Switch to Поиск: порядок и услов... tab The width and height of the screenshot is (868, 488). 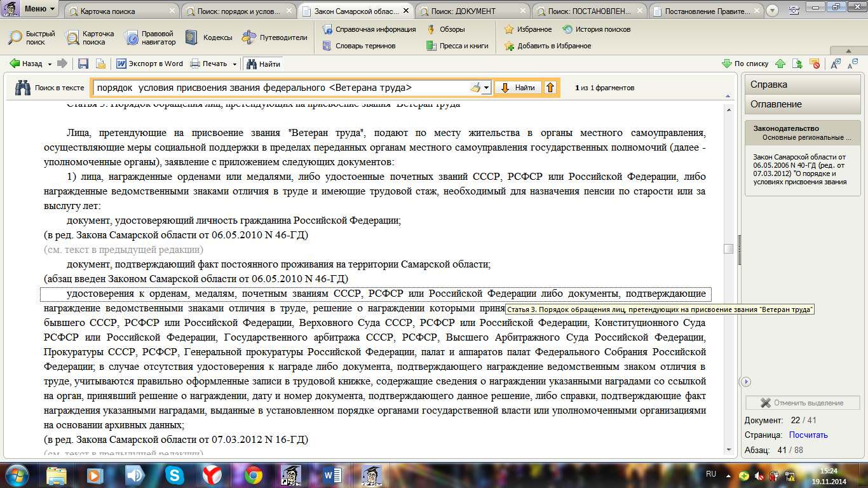tap(239, 11)
